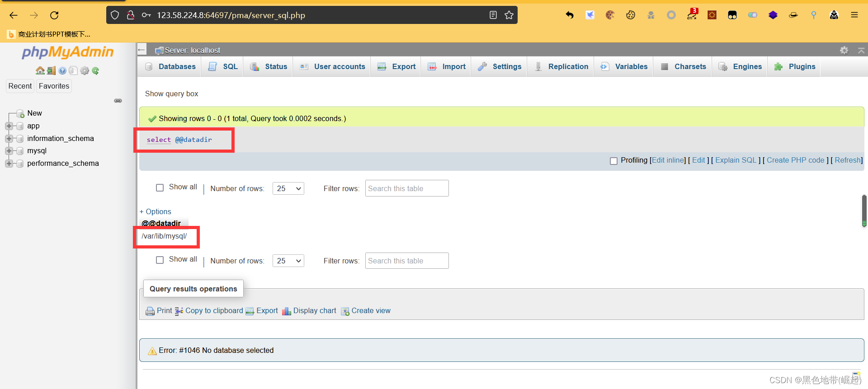Open the Replication tab
This screenshot has height=389, width=868.
[x=561, y=66]
